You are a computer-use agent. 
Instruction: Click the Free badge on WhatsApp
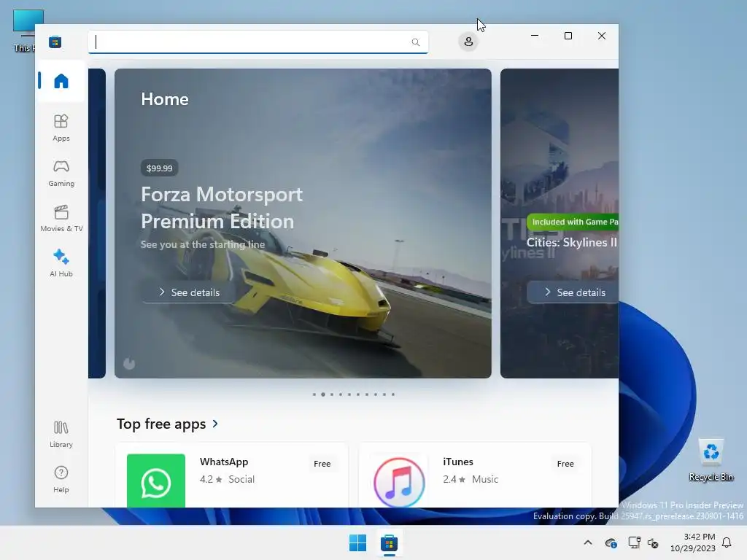pyautogui.click(x=322, y=464)
